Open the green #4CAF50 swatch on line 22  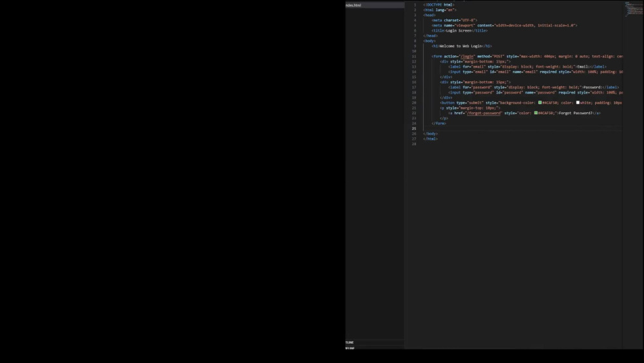[536, 113]
